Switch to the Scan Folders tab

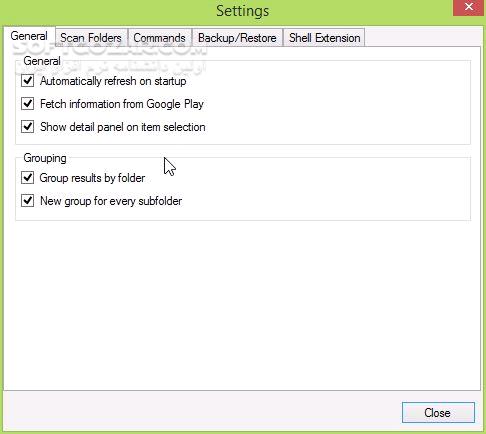[91, 38]
